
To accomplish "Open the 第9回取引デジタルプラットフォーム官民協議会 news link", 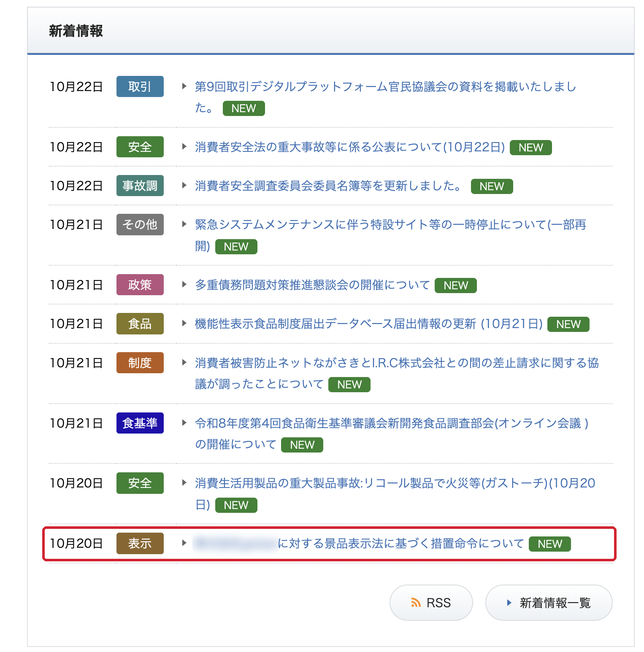I will (x=385, y=97).
